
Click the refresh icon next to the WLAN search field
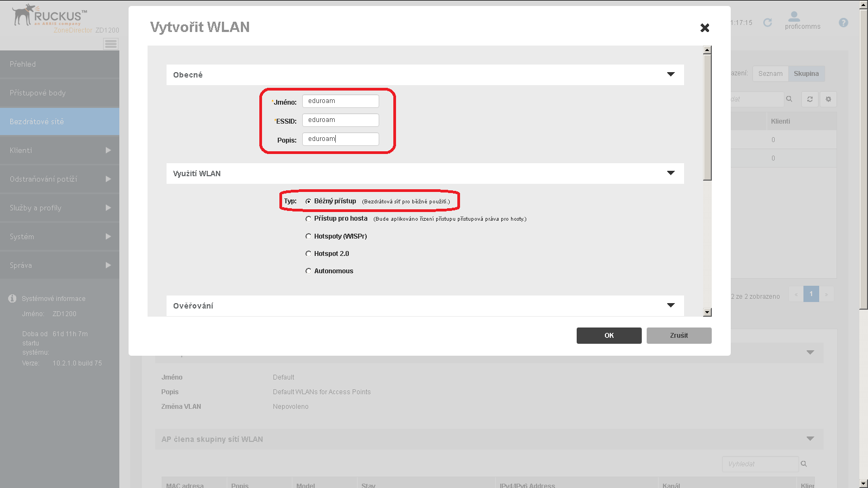809,99
